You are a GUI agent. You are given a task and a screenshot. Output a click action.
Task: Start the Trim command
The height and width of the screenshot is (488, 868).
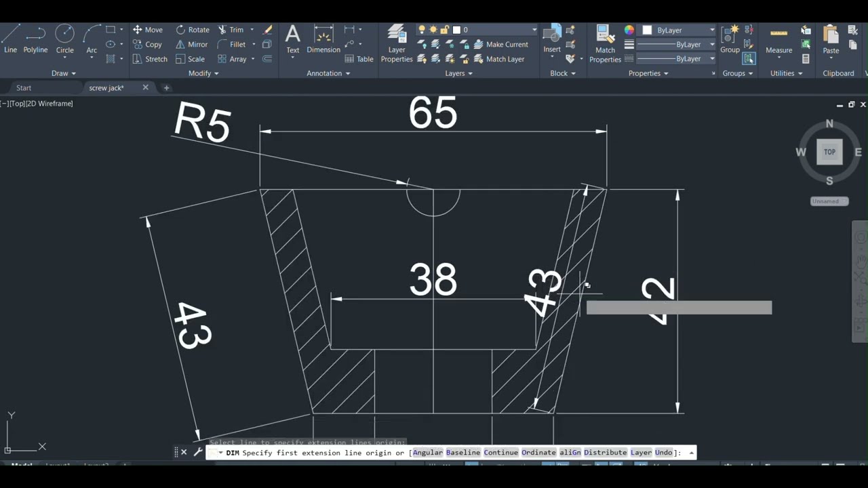coord(231,30)
